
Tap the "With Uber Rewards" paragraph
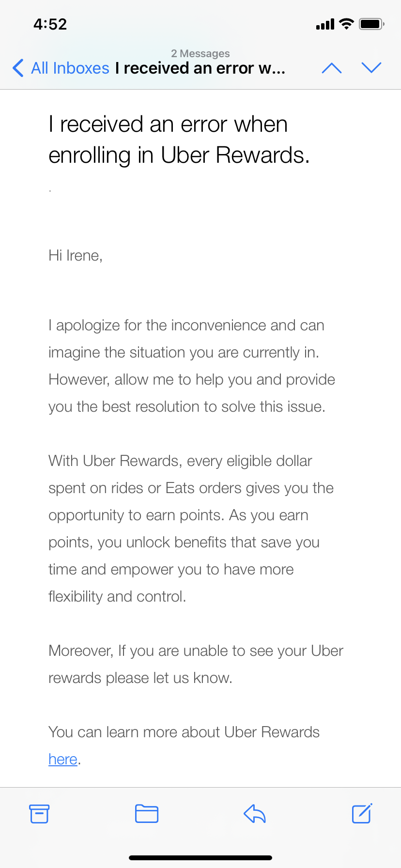click(x=191, y=528)
